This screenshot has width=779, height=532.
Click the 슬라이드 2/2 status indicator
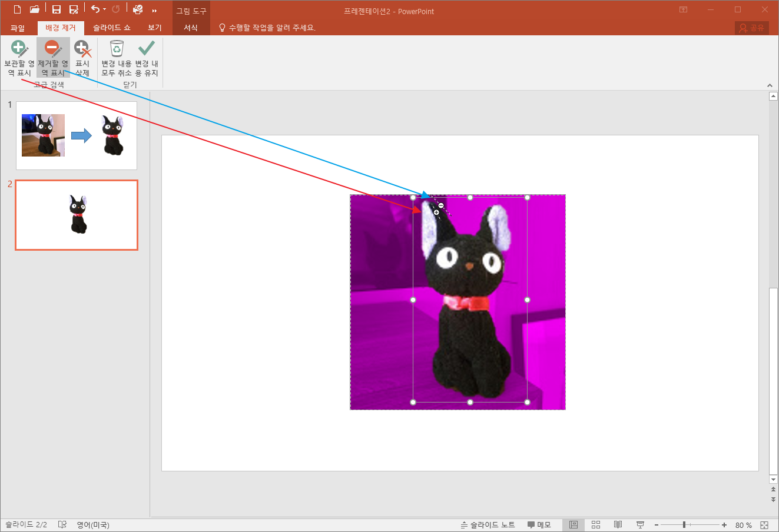coord(26,525)
